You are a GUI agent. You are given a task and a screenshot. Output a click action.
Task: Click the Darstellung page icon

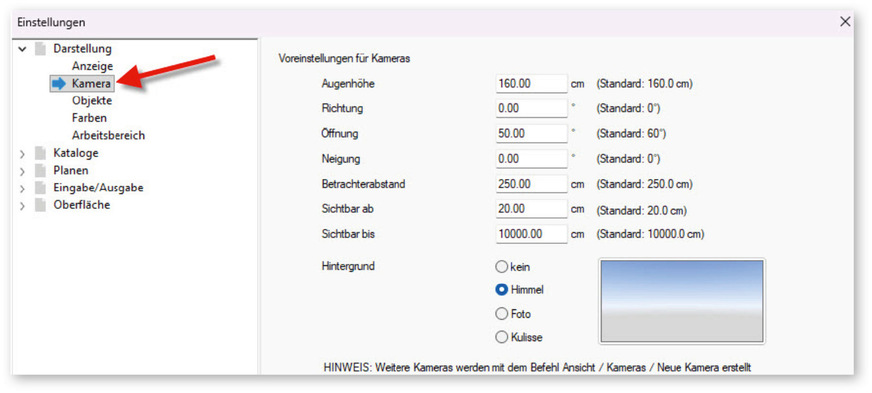(40, 49)
